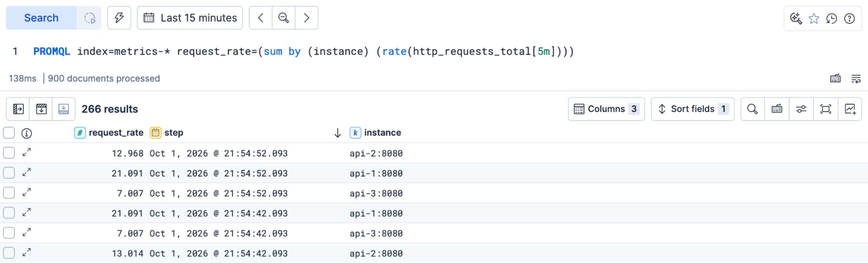Click the 900 documents processed text
Viewport: 868px width, 263px height.
(104, 78)
